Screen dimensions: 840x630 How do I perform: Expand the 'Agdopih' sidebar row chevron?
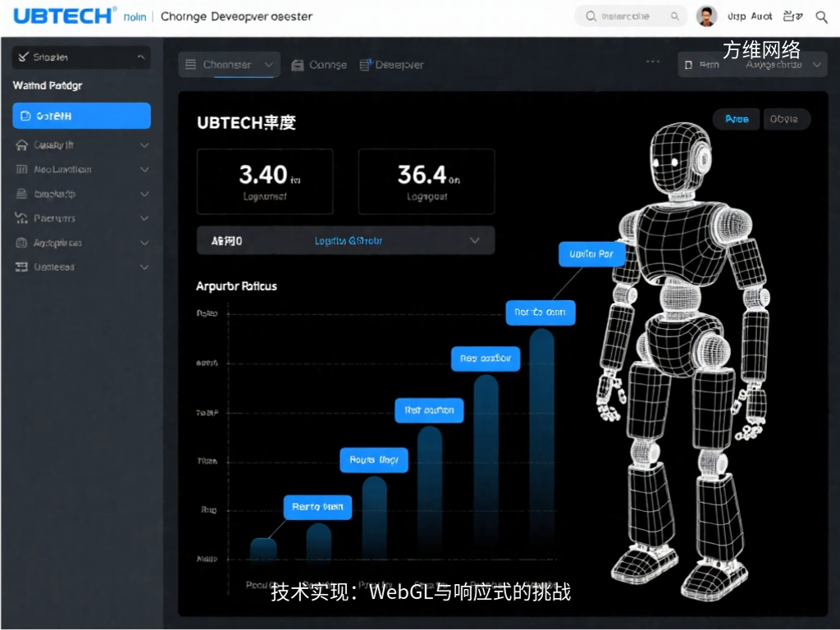click(144, 243)
